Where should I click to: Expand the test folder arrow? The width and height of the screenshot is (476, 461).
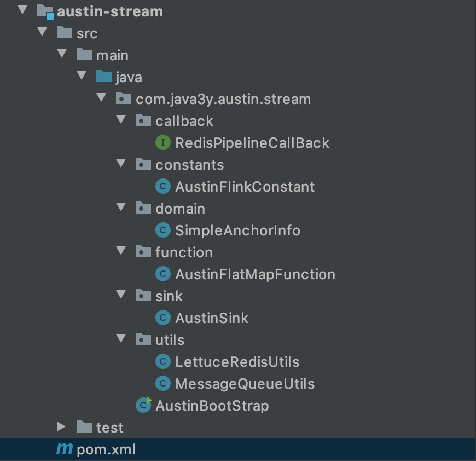(61, 427)
